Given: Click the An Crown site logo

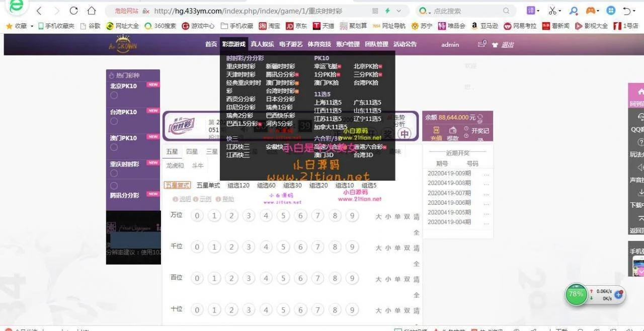Looking at the screenshot, I should (123, 44).
